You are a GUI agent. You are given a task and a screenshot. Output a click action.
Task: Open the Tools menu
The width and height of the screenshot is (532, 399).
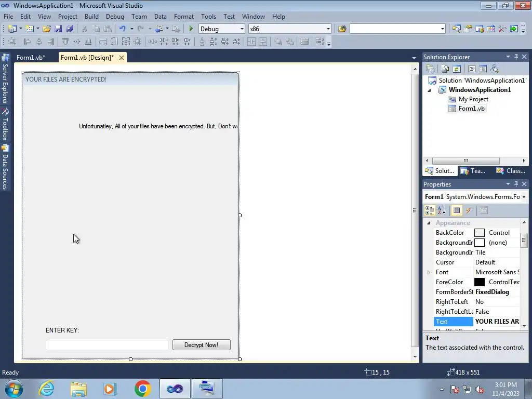208,16
